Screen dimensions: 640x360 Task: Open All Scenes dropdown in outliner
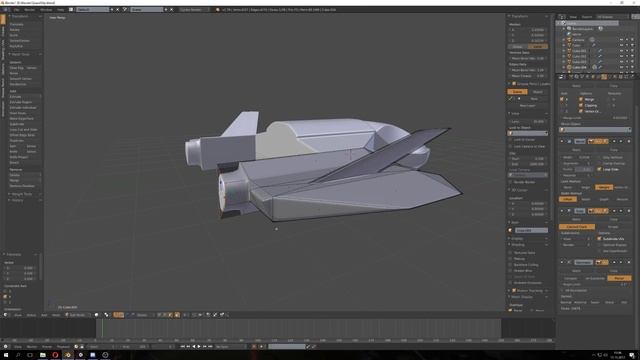tap(613, 17)
